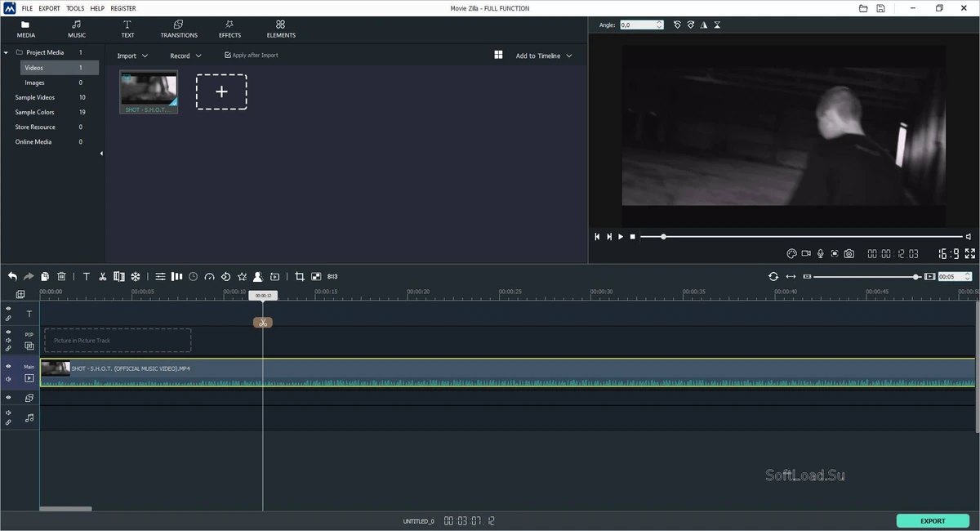Click the fit-to-width double arrow icon
Screen dimensions: 980x531
(x=791, y=276)
